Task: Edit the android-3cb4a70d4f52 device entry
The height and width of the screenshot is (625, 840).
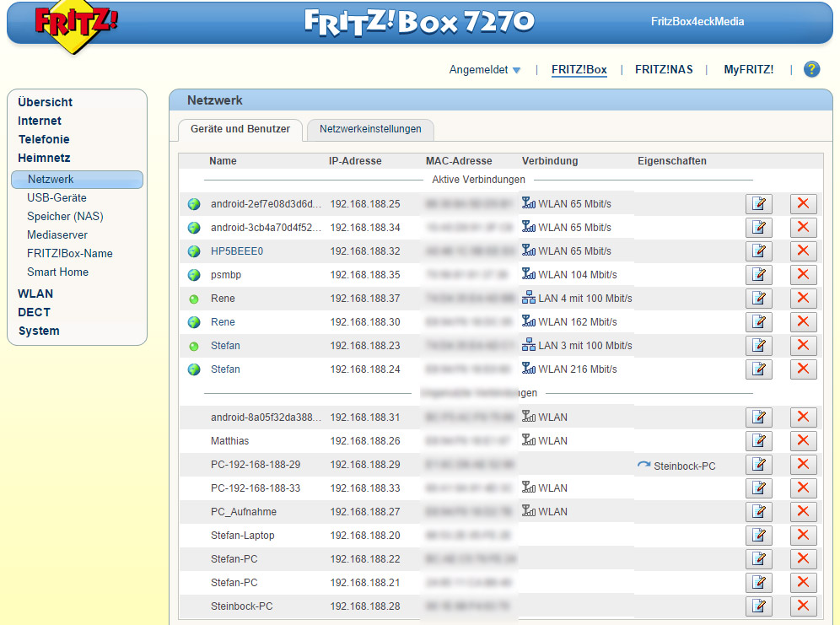Action: [x=758, y=227]
